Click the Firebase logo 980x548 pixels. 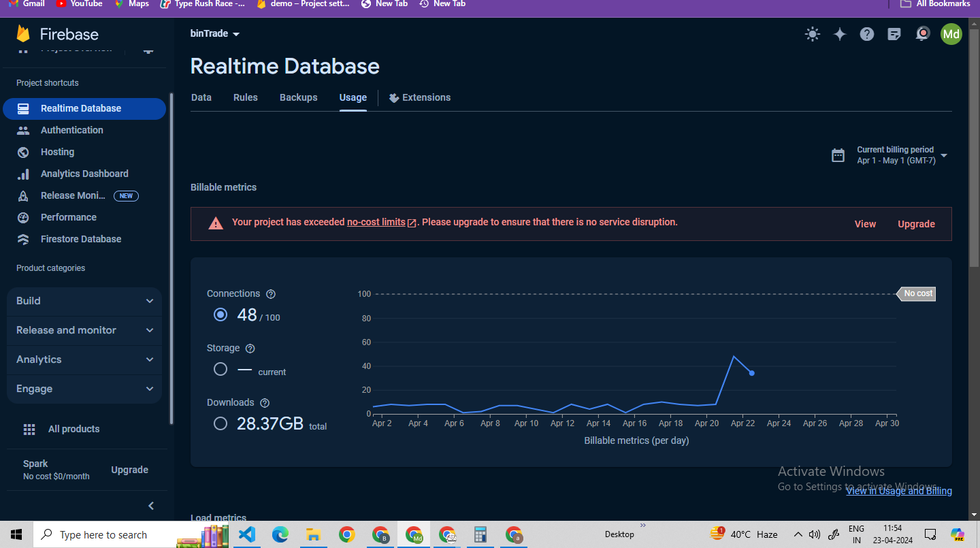[x=57, y=34]
